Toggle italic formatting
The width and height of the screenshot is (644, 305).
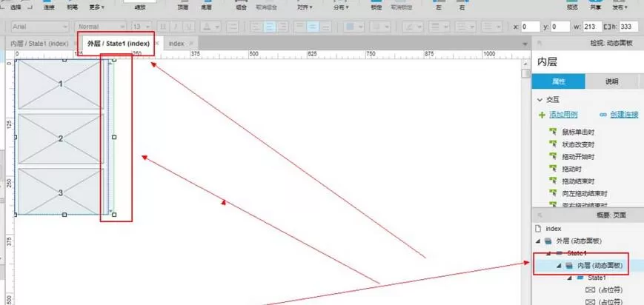(176, 27)
